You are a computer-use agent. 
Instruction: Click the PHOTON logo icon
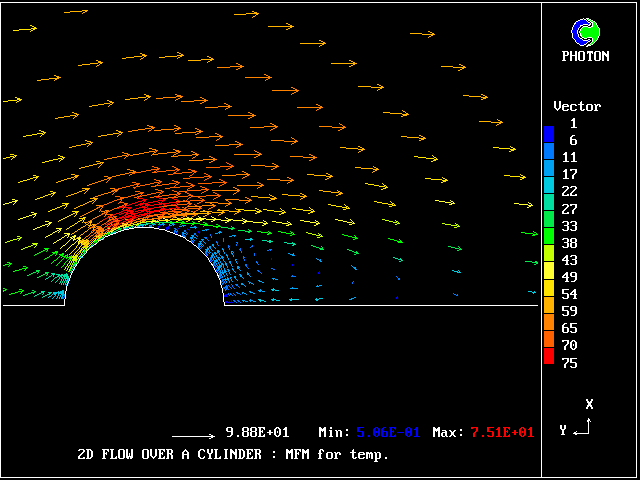(x=585, y=33)
